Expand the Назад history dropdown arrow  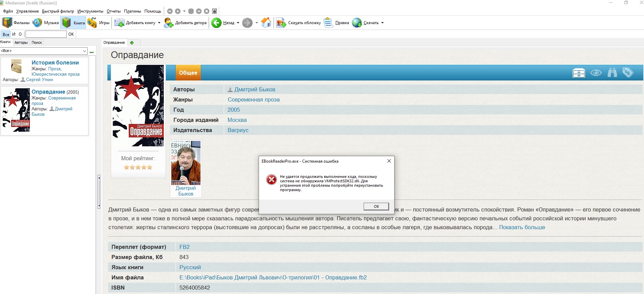(238, 23)
